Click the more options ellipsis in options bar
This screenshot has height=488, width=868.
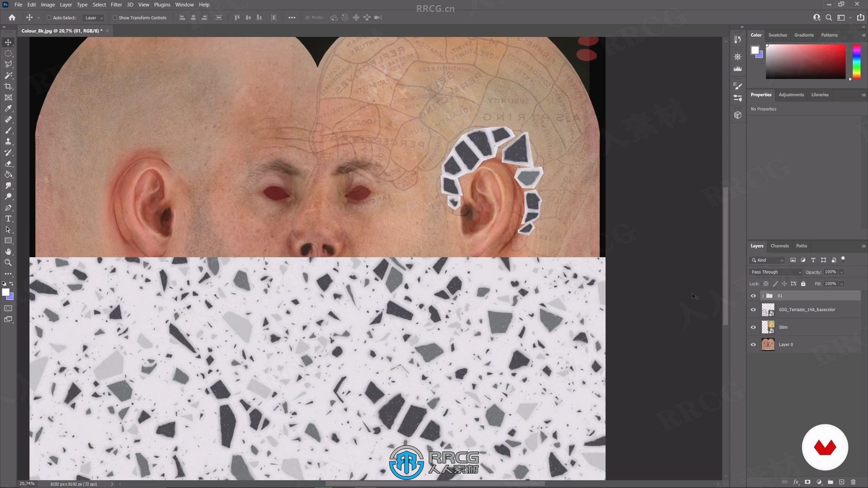(292, 18)
